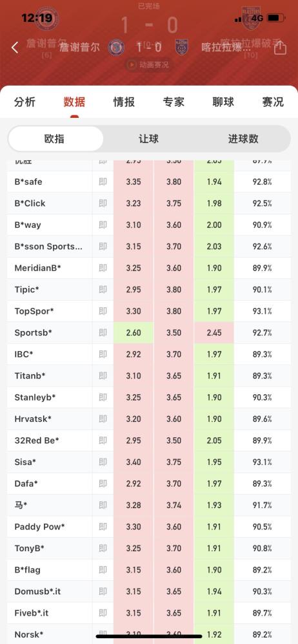Open the MeridianB* bookmaker row
This screenshot has width=298, height=644.
149,268
